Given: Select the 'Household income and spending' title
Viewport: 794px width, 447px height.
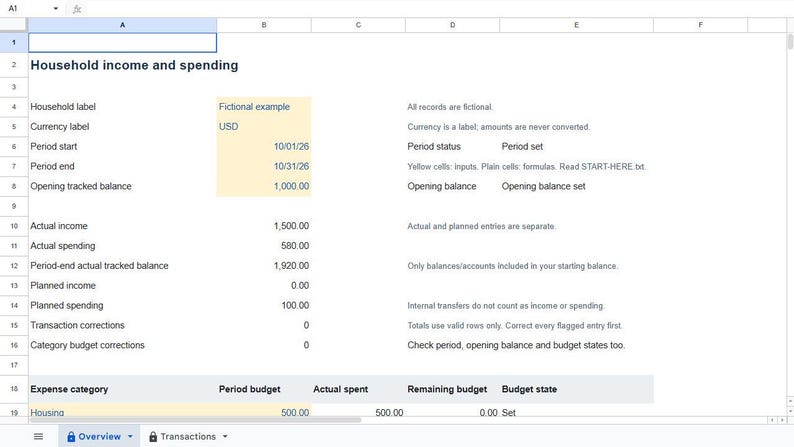Looking at the screenshot, I should (134, 65).
